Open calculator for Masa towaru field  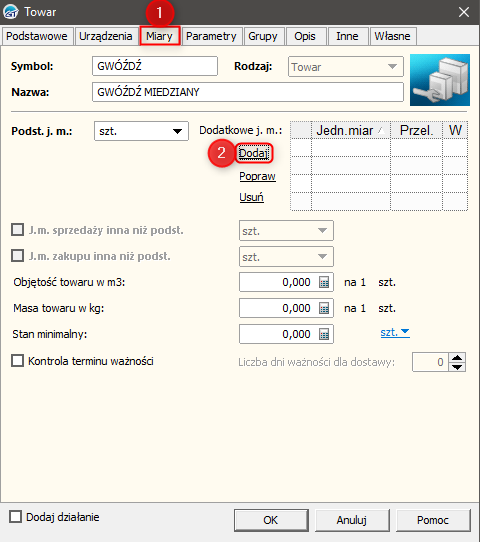(324, 308)
